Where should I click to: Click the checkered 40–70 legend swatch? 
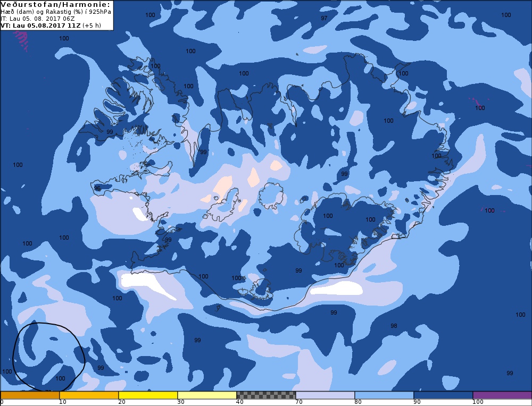click(x=266, y=395)
